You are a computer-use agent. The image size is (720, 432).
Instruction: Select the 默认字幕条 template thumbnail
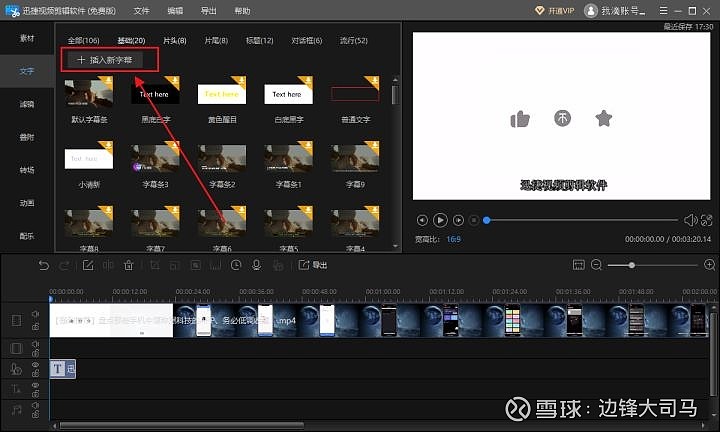point(89,92)
